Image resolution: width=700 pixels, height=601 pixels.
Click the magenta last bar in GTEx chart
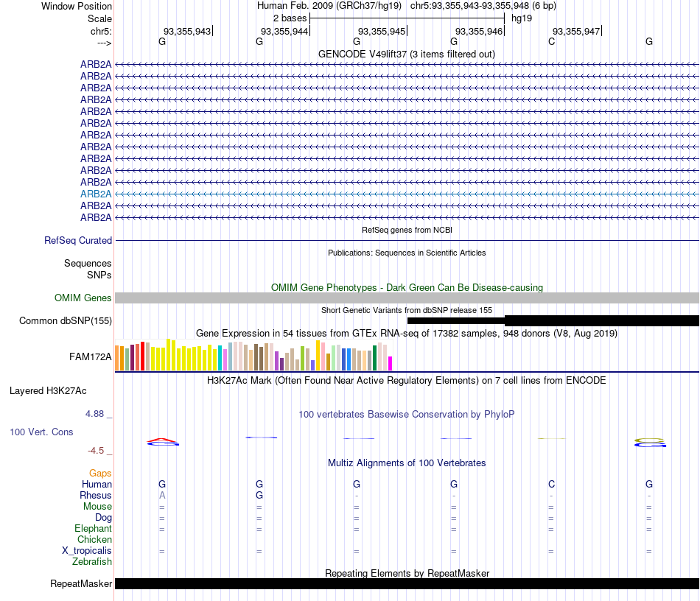pyautogui.click(x=391, y=363)
